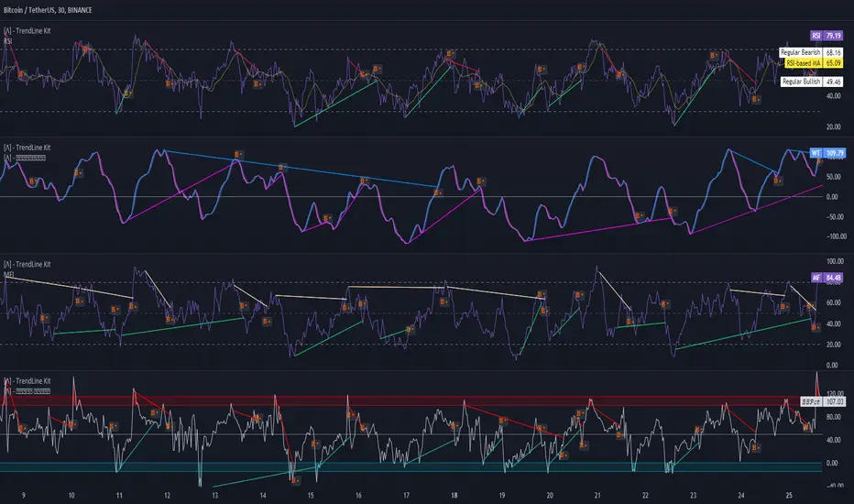This screenshot has height=504, width=854.
Task: Click date 17 on the time axis
Action: [x=406, y=496]
